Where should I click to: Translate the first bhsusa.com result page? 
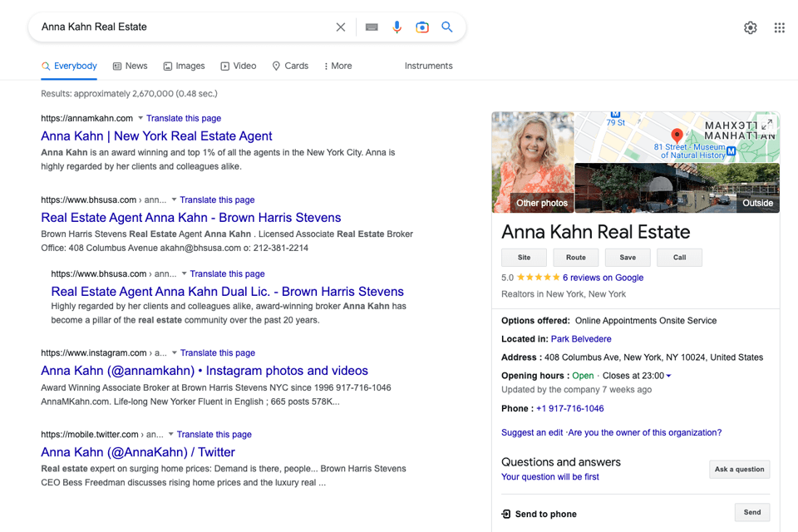coord(217,199)
